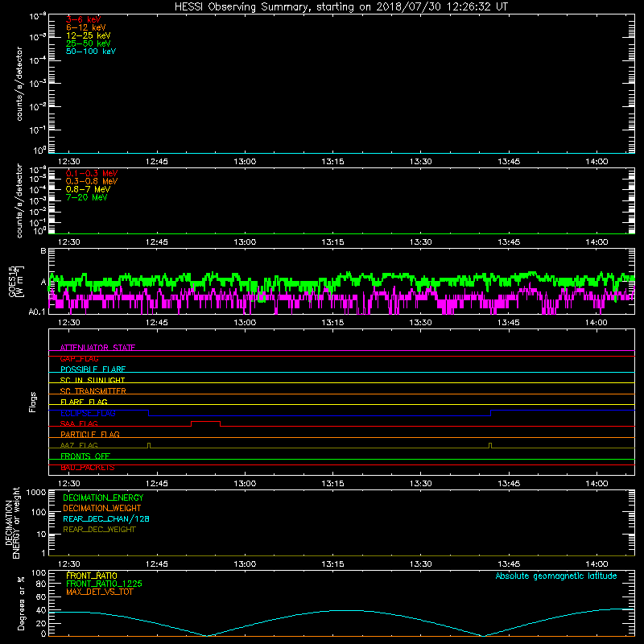Screen dimensions: 644x644
Task: Select the ECLIPSE_FLAG label
Action: pos(88,413)
